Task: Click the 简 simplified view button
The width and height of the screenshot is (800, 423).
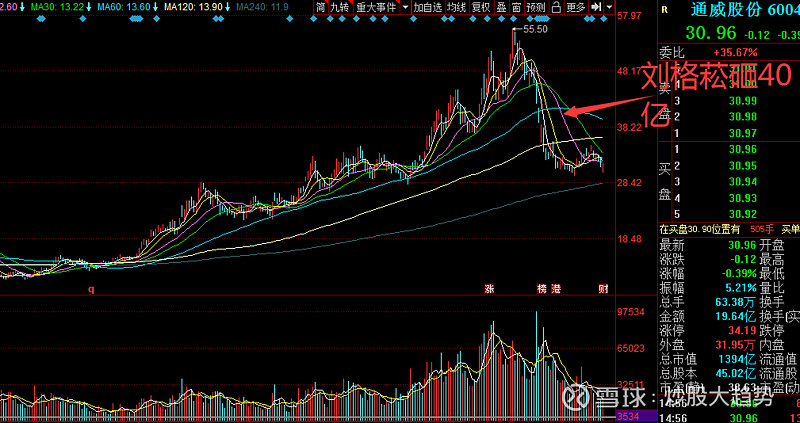Action: pyautogui.click(x=320, y=7)
